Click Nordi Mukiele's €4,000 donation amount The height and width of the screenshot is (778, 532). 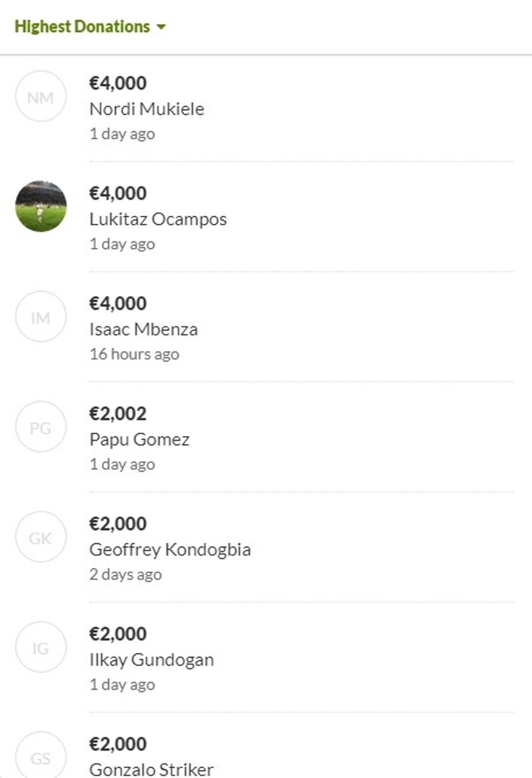click(x=118, y=83)
